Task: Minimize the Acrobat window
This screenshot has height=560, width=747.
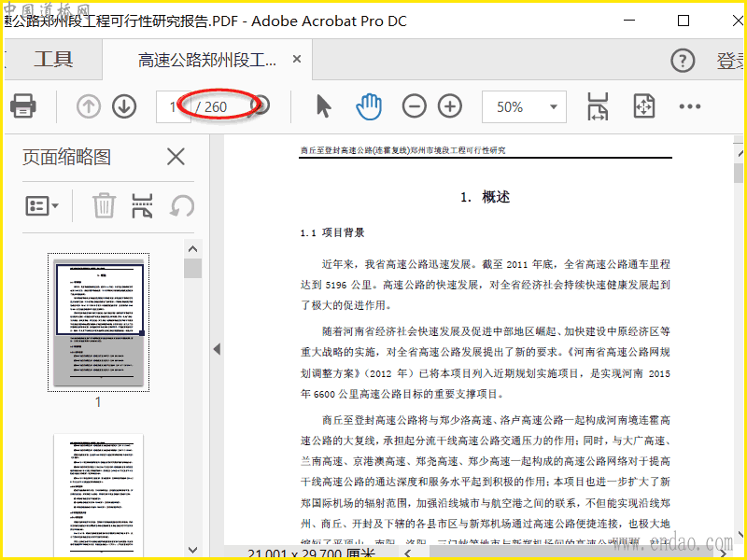Action: click(629, 21)
